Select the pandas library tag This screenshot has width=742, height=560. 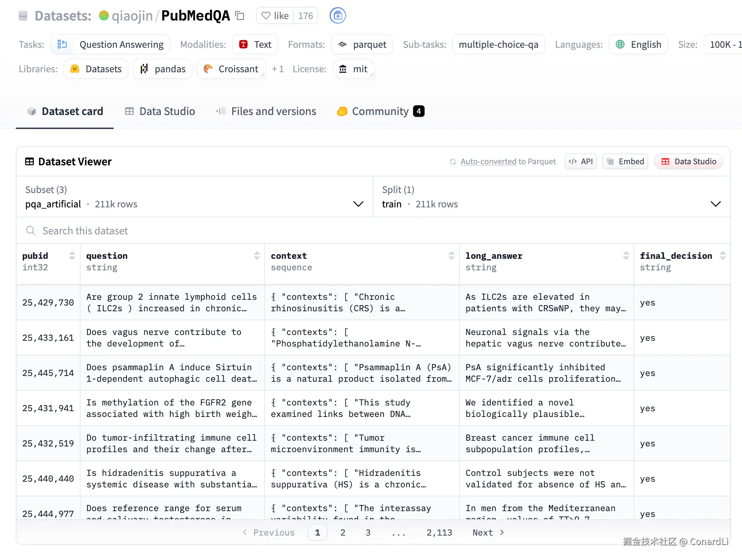162,69
